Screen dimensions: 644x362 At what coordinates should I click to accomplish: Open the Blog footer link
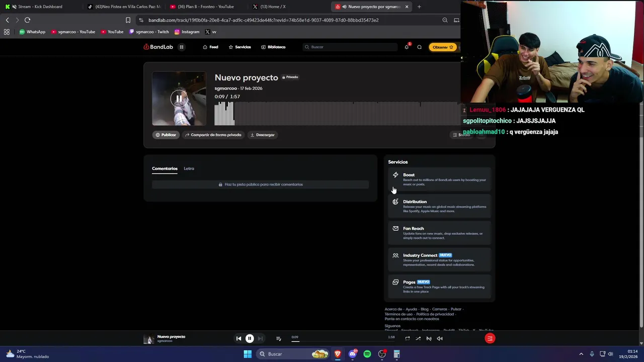point(424,309)
